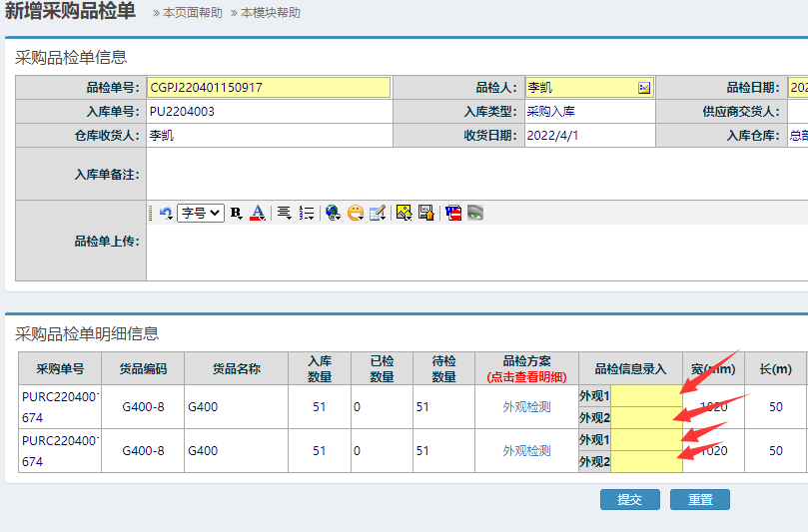Image resolution: width=808 pixels, height=532 pixels.
Task: Click the undo icon in editor toolbar
Action: pyautogui.click(x=166, y=213)
